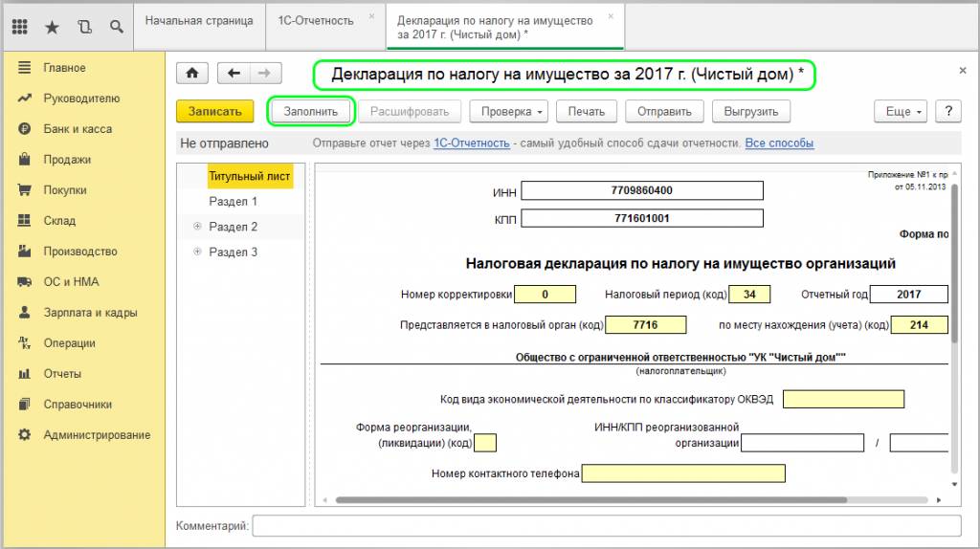
Task: Open Руководителю section in sidebar
Action: click(81, 99)
